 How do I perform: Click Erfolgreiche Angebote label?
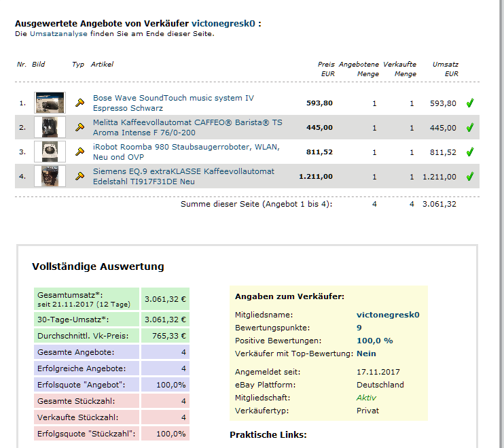[82, 368]
